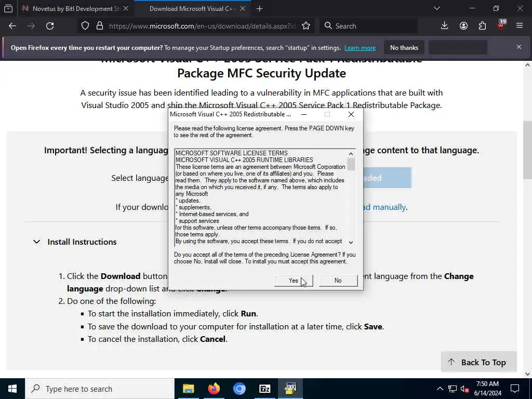Open File Explorer from the taskbar
Viewport: 532px width, 399px height.
point(188,389)
